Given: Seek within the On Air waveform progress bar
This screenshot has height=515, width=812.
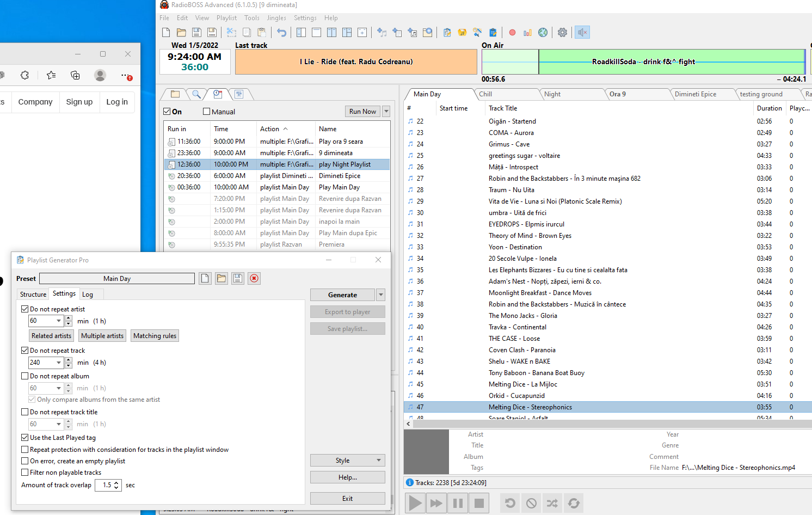Looking at the screenshot, I should tap(643, 62).
